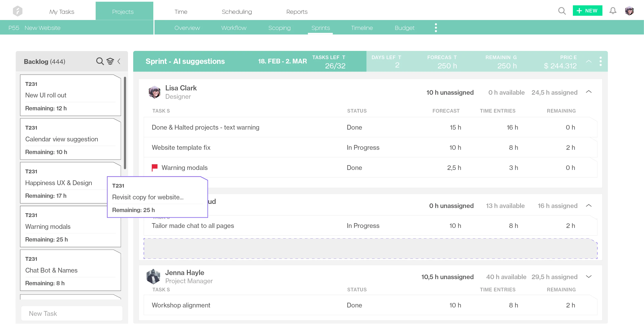Click the FORECAST column header in Lisa's table

tap(446, 111)
